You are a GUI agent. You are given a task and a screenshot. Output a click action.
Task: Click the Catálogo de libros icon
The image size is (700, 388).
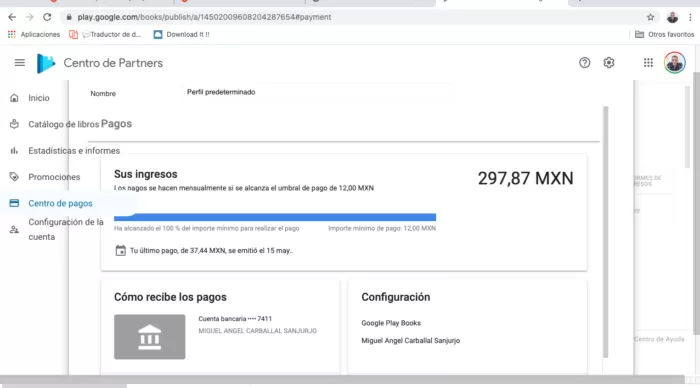14,124
